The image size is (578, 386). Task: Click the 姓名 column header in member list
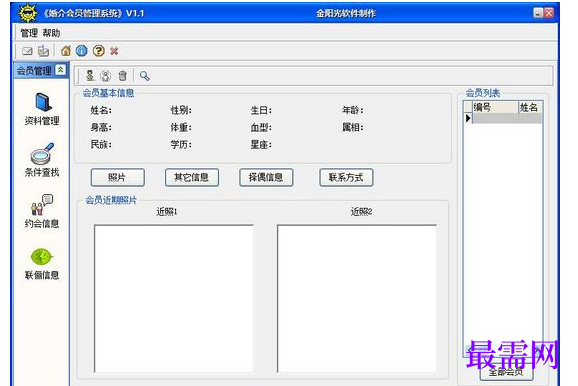[530, 107]
